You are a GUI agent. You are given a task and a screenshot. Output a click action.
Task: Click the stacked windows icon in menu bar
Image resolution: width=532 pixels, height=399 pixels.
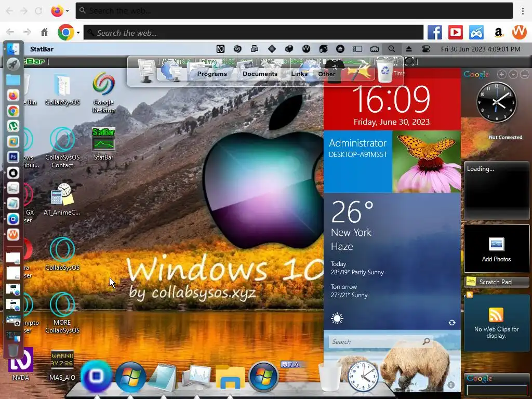pos(255,49)
